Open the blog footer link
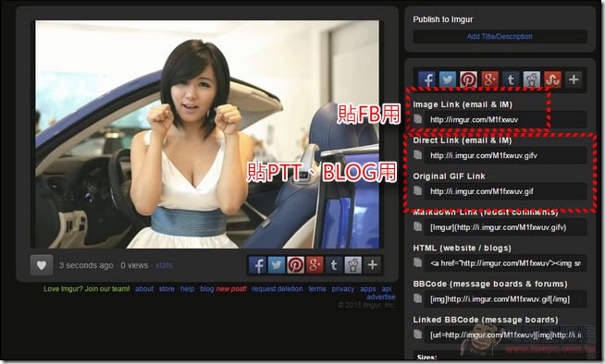 coord(207,289)
